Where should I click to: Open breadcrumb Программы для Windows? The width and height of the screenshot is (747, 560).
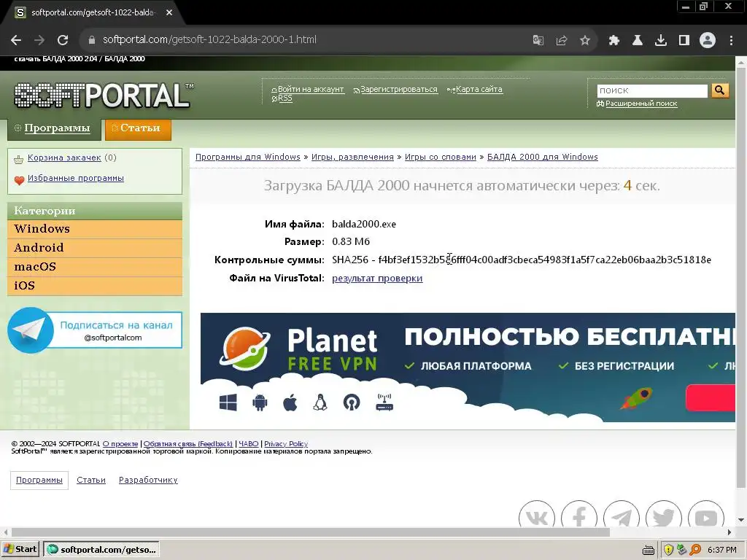[248, 157]
